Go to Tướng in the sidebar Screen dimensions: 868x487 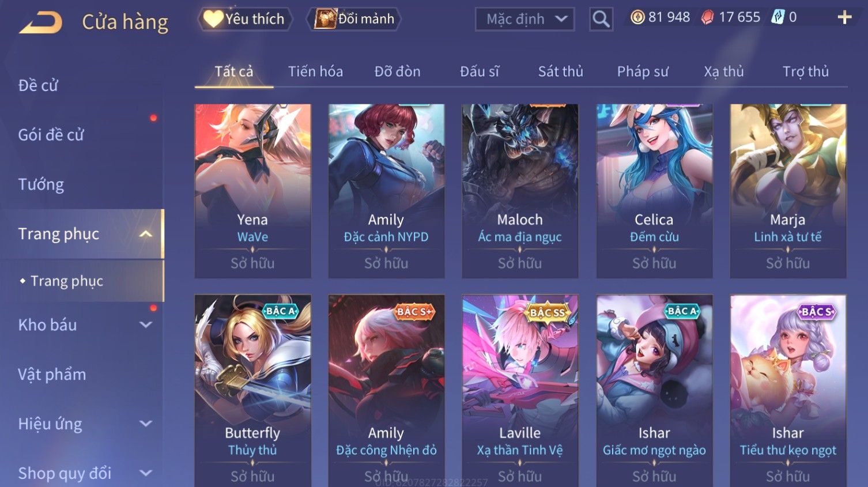(41, 184)
